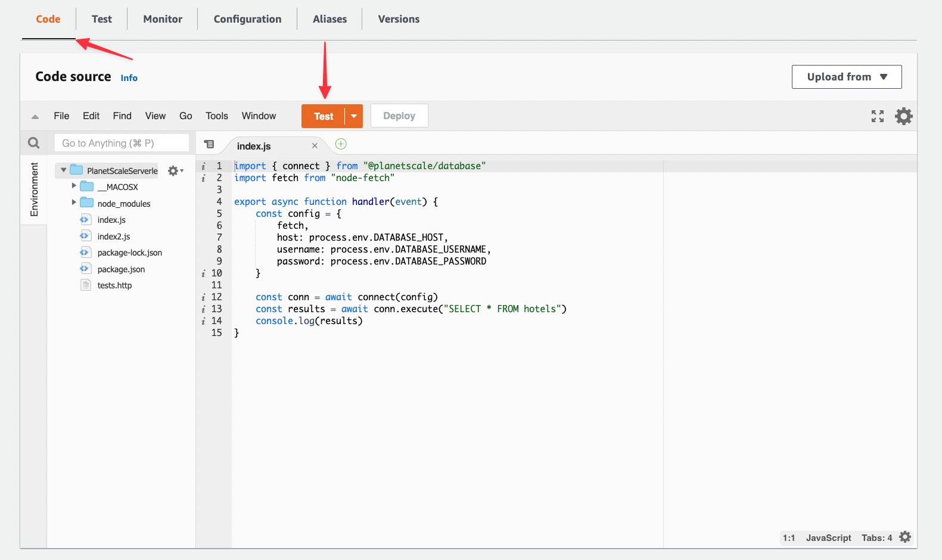This screenshot has height=560, width=942.
Task: Open package-lock.json in the file tree
Action: [130, 253]
